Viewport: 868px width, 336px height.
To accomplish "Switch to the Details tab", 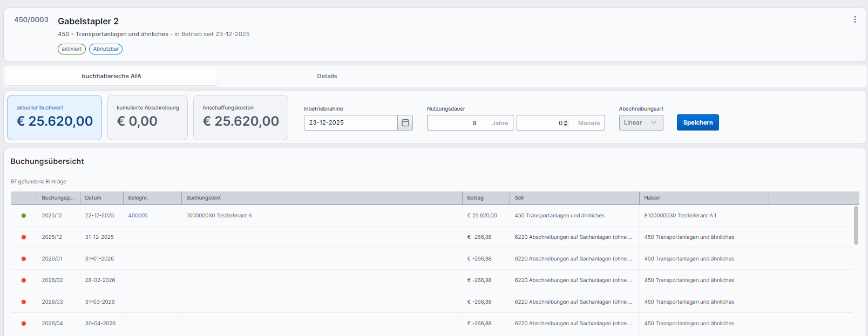I will (327, 76).
